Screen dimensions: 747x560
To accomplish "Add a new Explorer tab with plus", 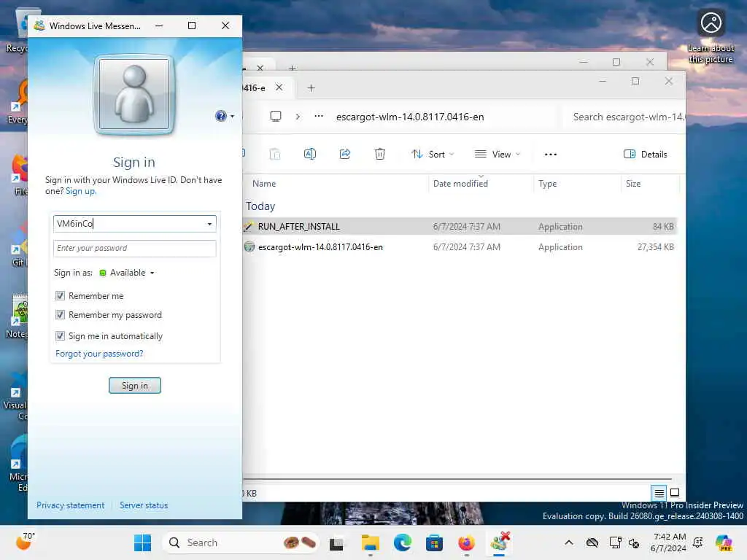I will coord(311,88).
